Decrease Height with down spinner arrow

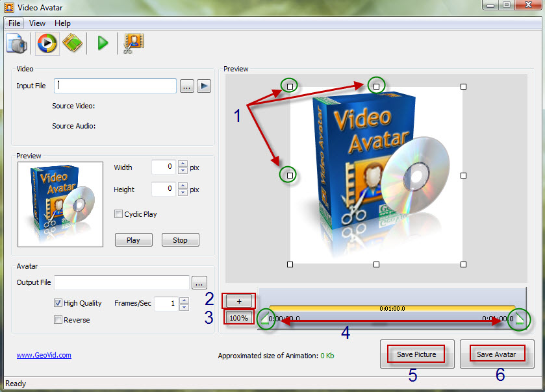(183, 192)
